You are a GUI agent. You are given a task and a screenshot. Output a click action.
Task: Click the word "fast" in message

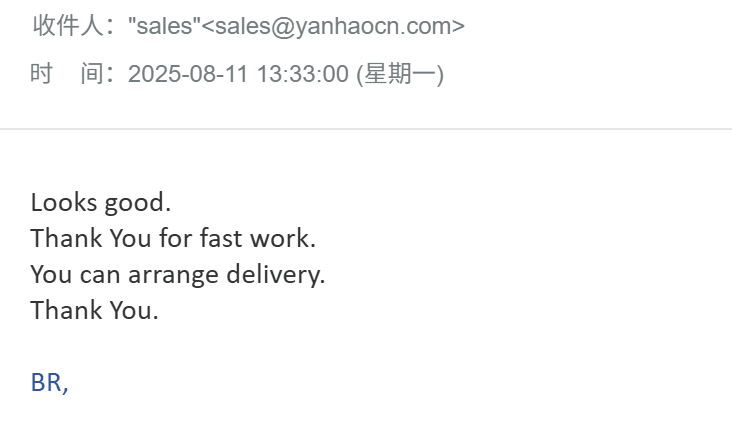point(221,238)
